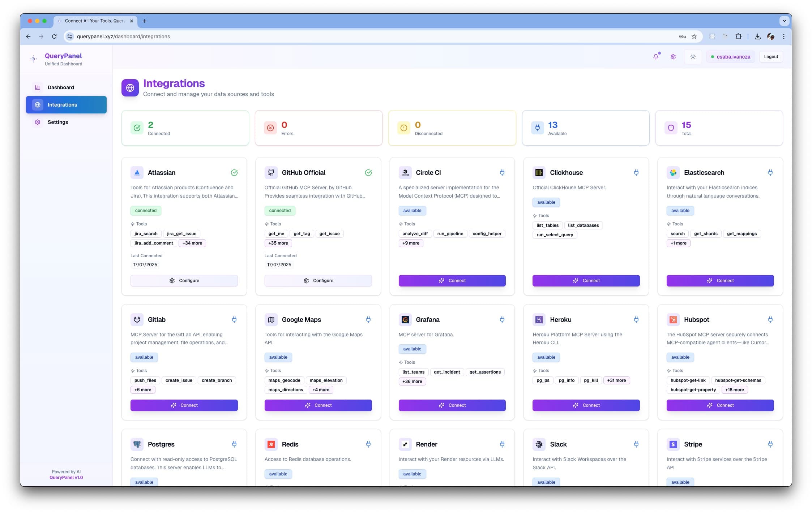Connect the Clickhouse integration
Screen dimensions: 812x513
click(586, 281)
